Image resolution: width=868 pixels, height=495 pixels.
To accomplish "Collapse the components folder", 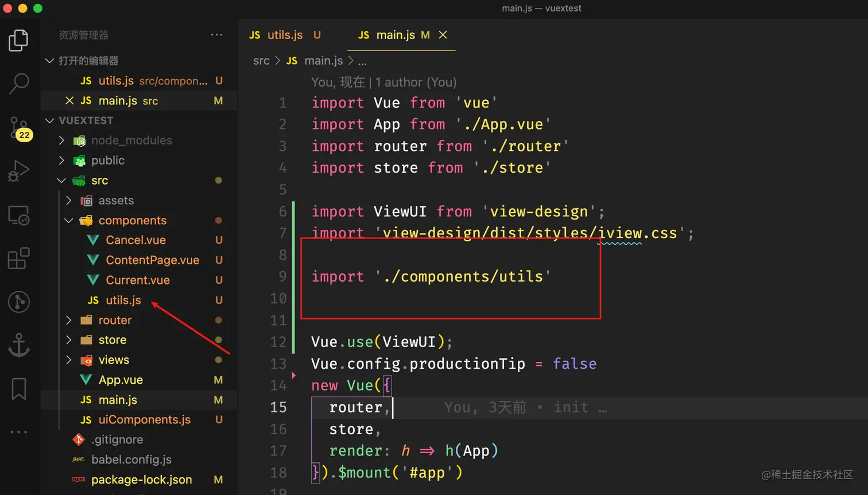I will tap(69, 221).
